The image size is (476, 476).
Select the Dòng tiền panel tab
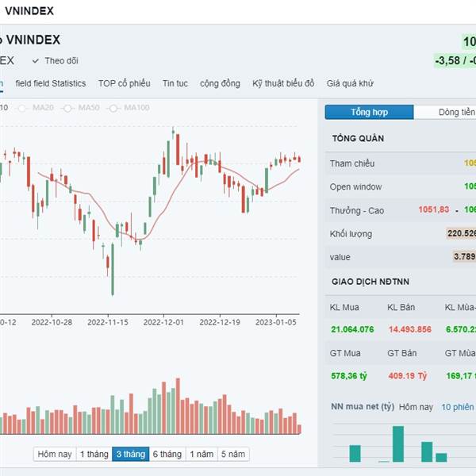pyautogui.click(x=445, y=113)
